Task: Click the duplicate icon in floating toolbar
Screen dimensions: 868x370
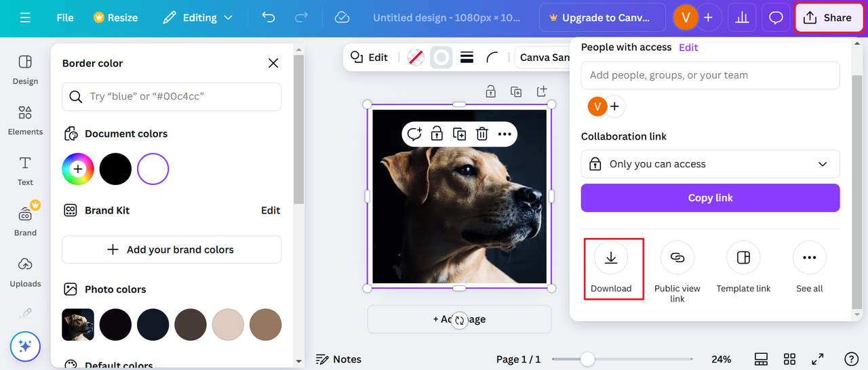Action: 459,134
